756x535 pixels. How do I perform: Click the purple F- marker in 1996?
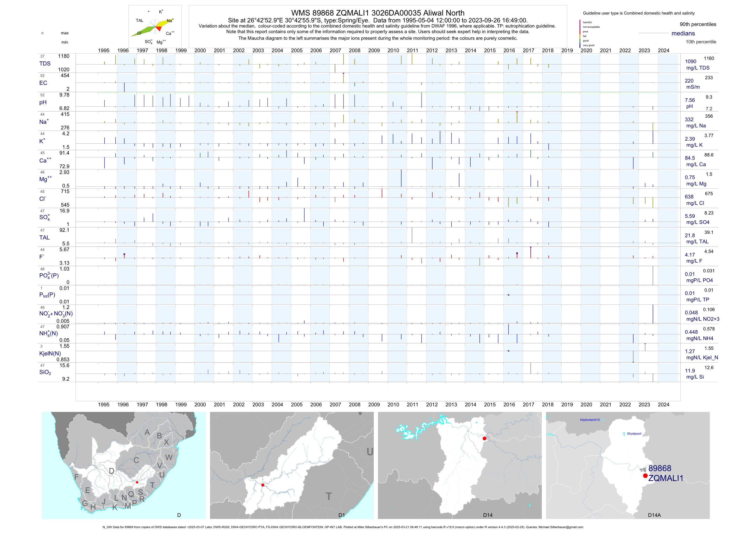point(124,254)
